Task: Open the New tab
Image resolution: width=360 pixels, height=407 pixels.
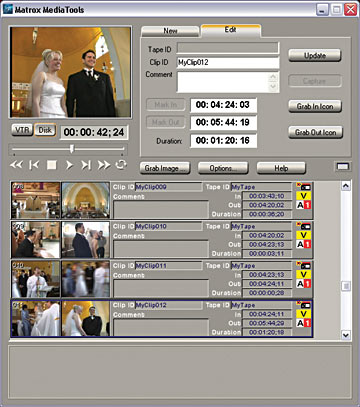Action: tap(170, 31)
